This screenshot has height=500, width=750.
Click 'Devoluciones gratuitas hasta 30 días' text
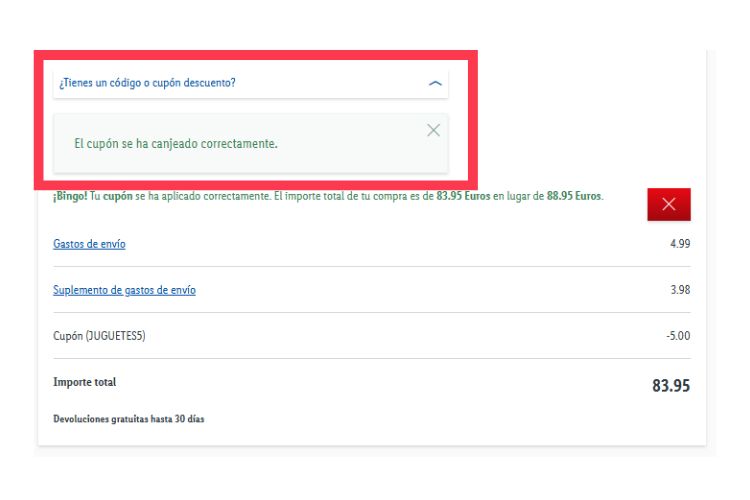(x=128, y=419)
